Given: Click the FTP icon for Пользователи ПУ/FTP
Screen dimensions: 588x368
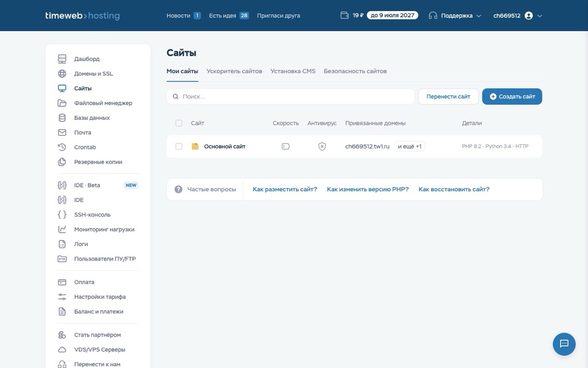Looking at the screenshot, I should [62, 259].
